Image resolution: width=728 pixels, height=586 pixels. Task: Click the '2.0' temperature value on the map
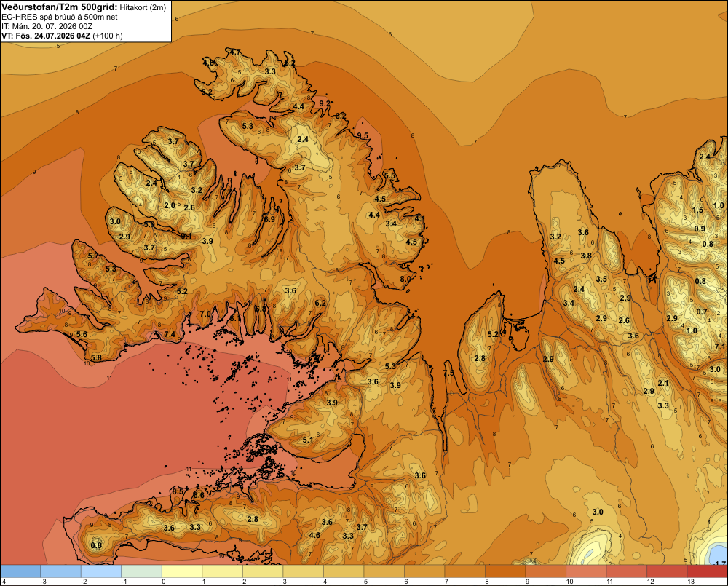tap(170, 205)
